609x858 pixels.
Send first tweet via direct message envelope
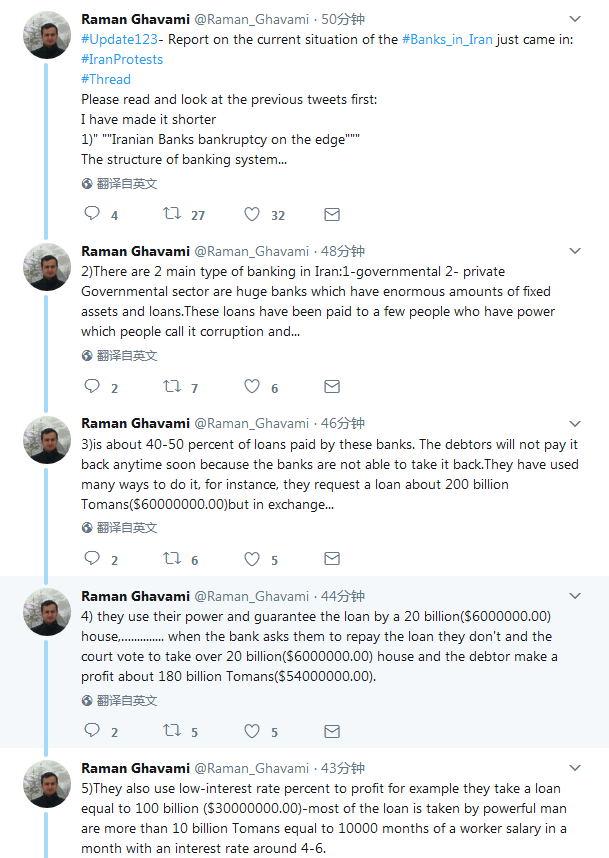[x=332, y=214]
